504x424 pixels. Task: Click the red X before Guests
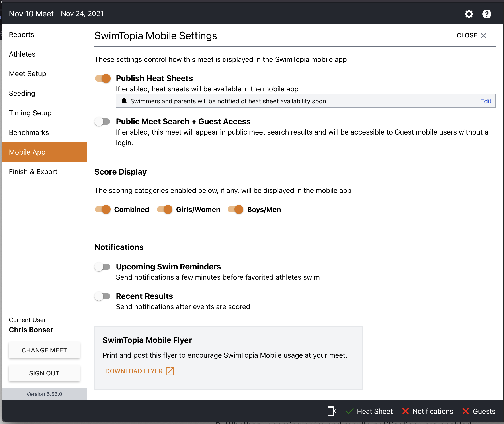pos(465,411)
